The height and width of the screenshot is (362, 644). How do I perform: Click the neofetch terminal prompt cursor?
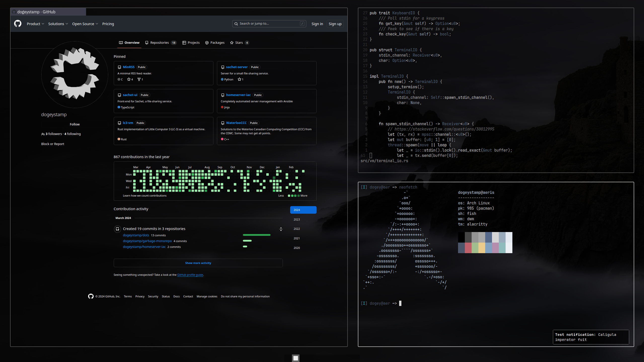coord(400,303)
